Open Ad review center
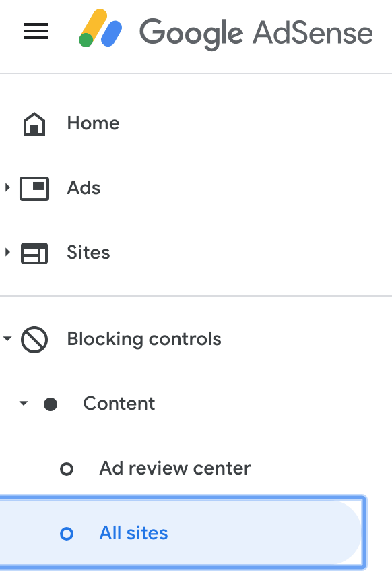 175,468
